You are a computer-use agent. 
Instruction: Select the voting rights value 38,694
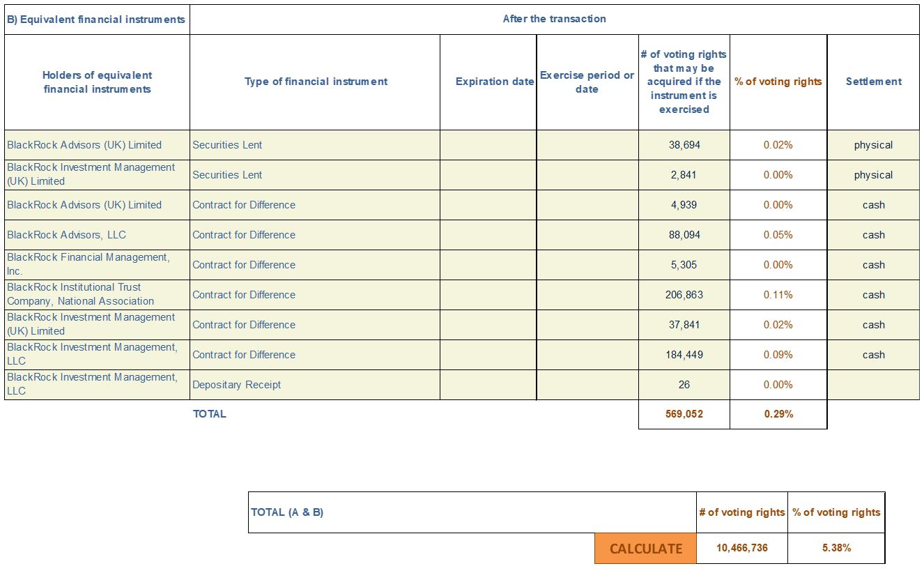coord(684,145)
